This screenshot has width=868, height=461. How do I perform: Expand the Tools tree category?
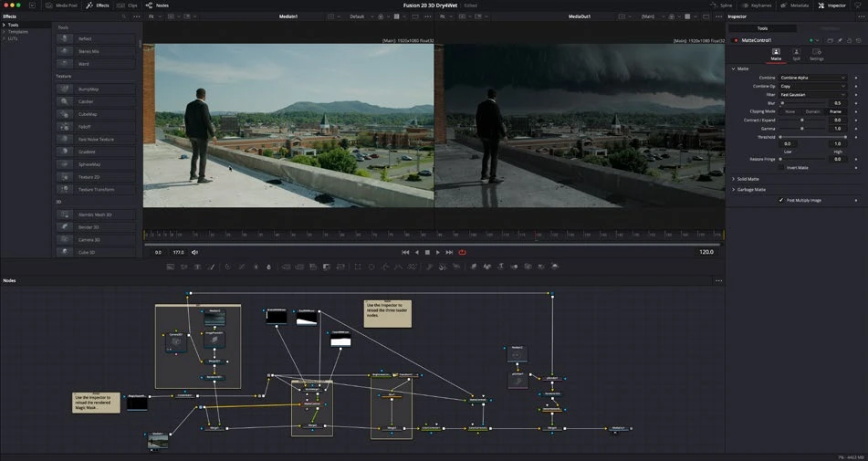point(4,25)
